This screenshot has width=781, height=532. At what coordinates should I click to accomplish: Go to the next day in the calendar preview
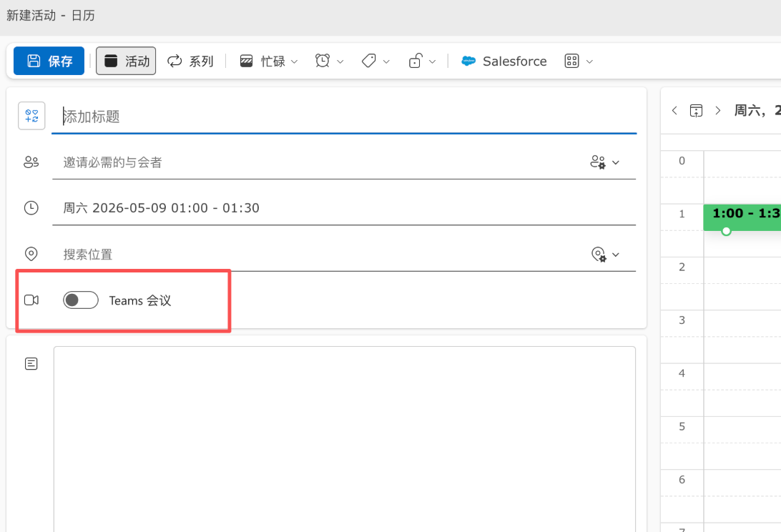click(x=718, y=110)
